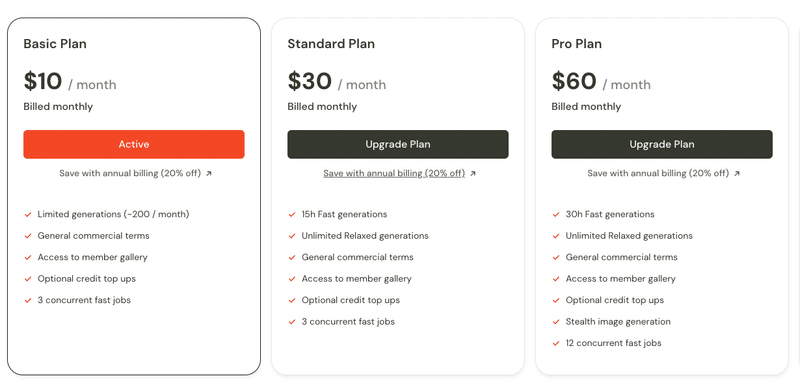Screen dimensions: 800x385
Task: Click Upgrade Plan under Pro Plan
Action: (x=662, y=144)
